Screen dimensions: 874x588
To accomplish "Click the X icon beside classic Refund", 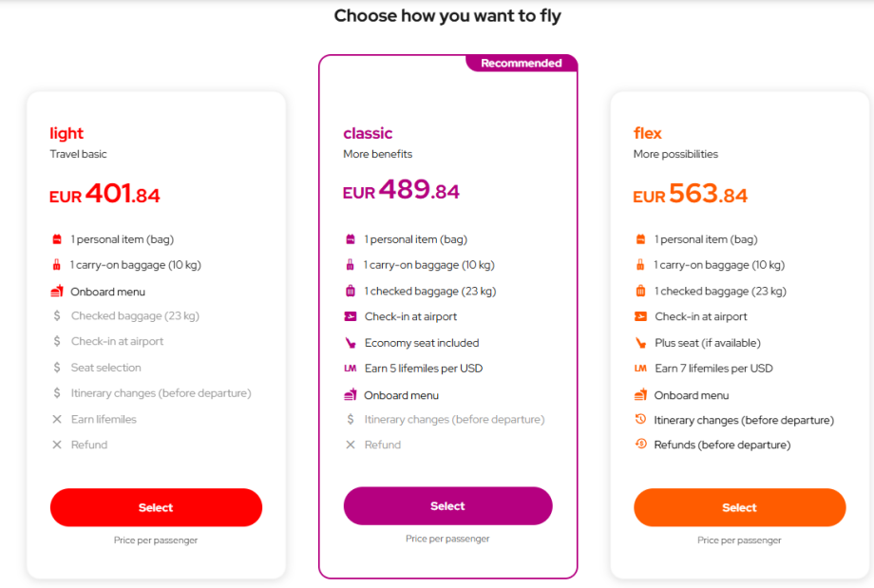I will [x=350, y=445].
